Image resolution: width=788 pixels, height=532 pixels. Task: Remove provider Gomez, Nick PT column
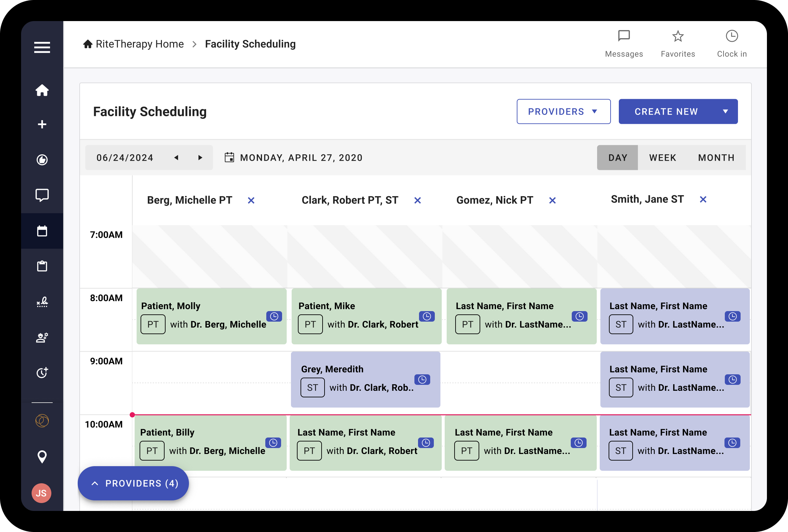tap(552, 200)
